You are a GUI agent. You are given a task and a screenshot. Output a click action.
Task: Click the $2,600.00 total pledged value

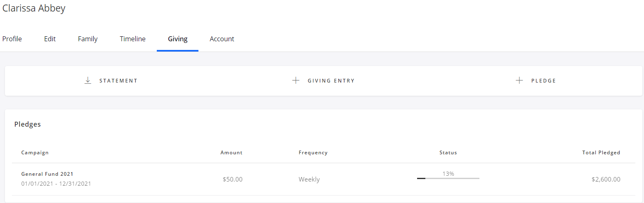pyautogui.click(x=606, y=179)
